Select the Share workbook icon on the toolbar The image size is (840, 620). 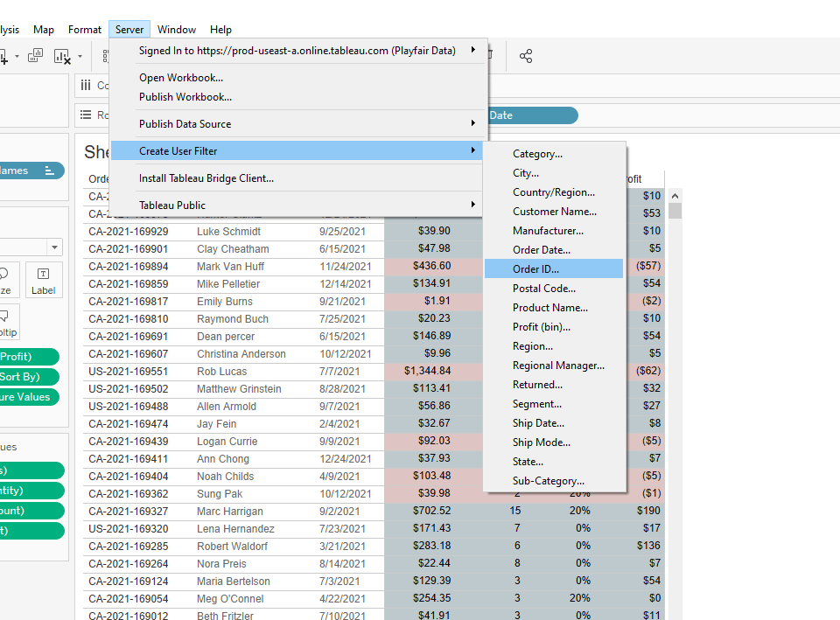pyautogui.click(x=526, y=55)
